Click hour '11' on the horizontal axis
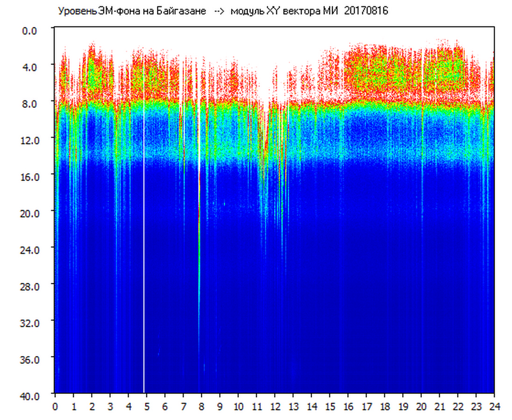Image resolution: width=512 pixels, height=420 pixels. coord(256,406)
